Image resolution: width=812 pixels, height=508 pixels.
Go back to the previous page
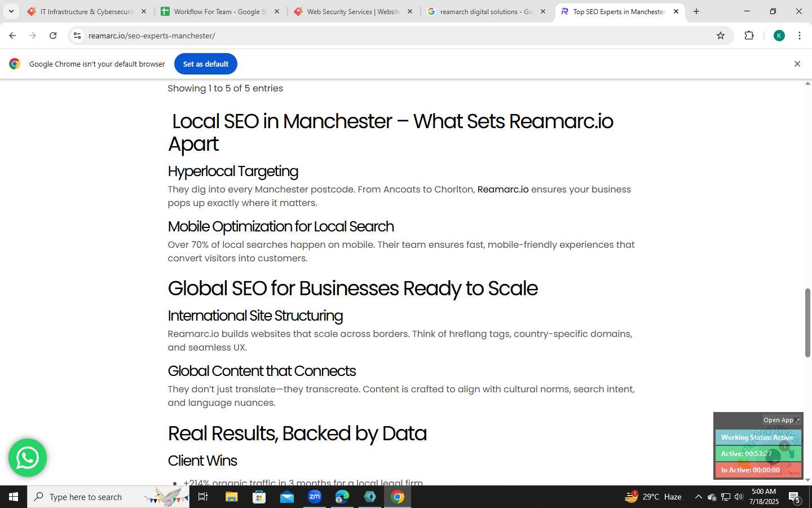(12, 36)
